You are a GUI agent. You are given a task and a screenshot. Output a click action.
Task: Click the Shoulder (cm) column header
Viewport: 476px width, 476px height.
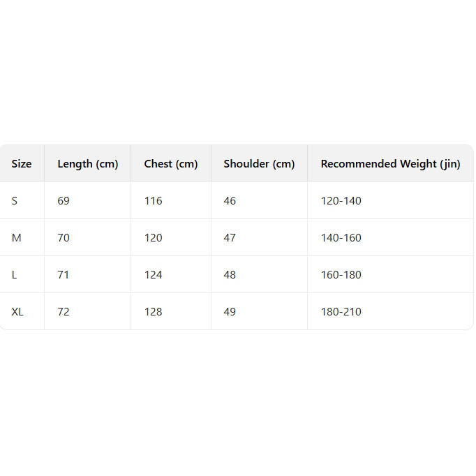click(259, 164)
